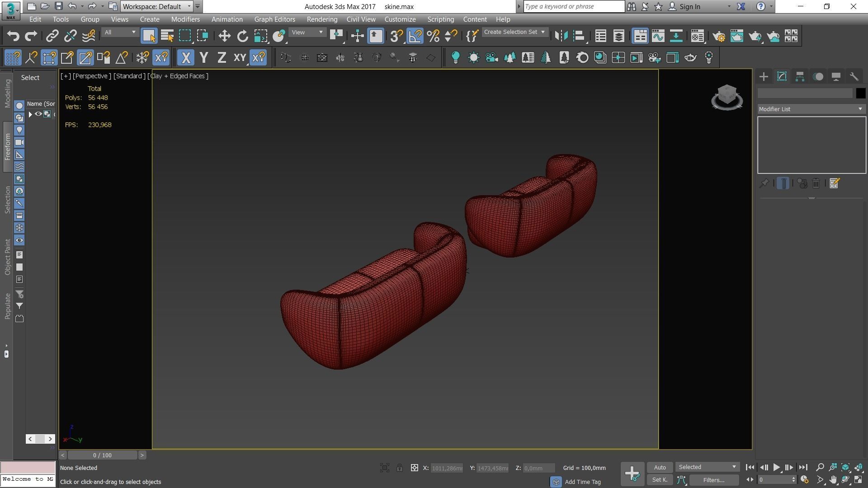Image resolution: width=868 pixels, height=488 pixels.
Task: Open Render Setup dialog
Action: click(719, 36)
